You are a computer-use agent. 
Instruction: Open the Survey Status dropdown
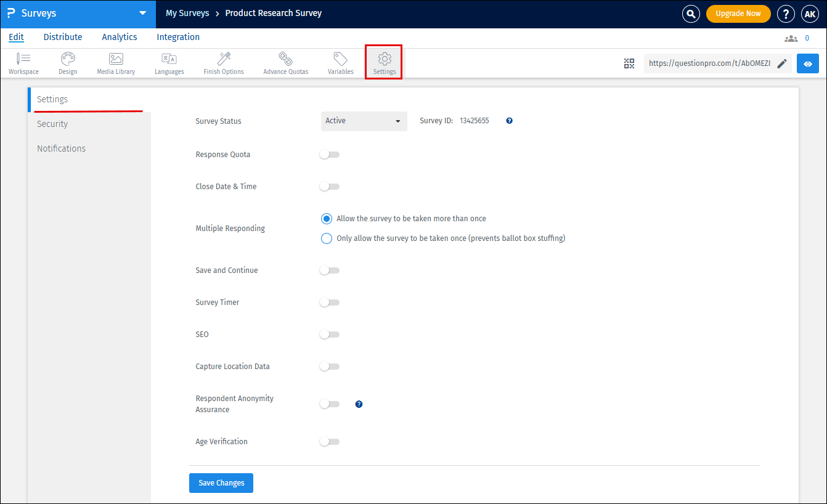[x=364, y=121]
